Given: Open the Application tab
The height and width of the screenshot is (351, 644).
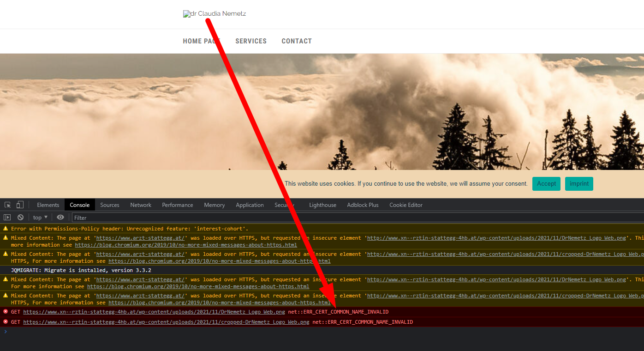Looking at the screenshot, I should pyautogui.click(x=250, y=205).
